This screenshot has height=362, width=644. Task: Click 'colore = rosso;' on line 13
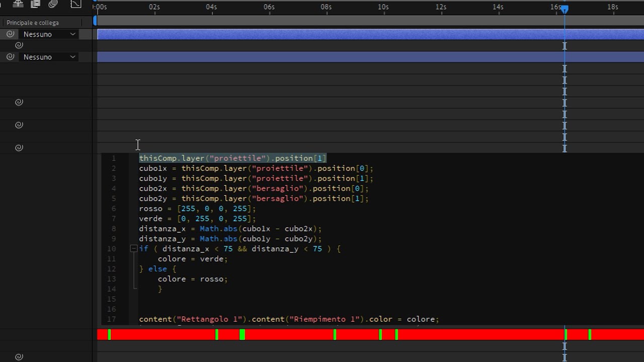[x=193, y=279]
